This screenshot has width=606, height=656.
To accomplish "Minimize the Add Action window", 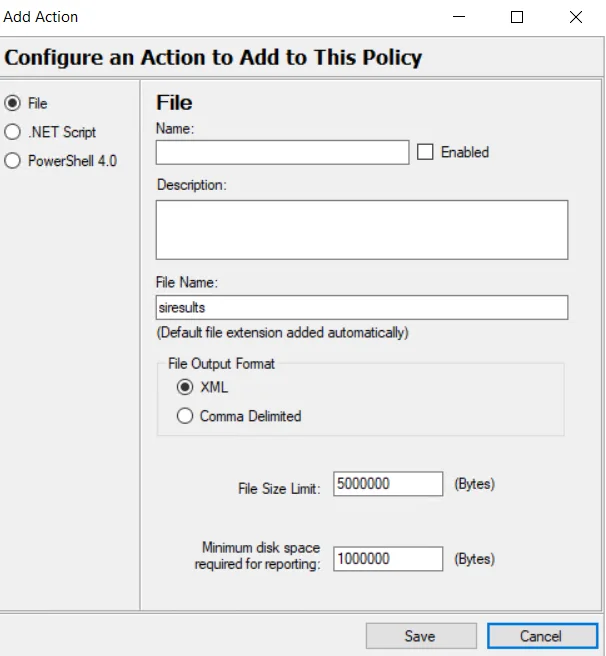I will coord(459,17).
